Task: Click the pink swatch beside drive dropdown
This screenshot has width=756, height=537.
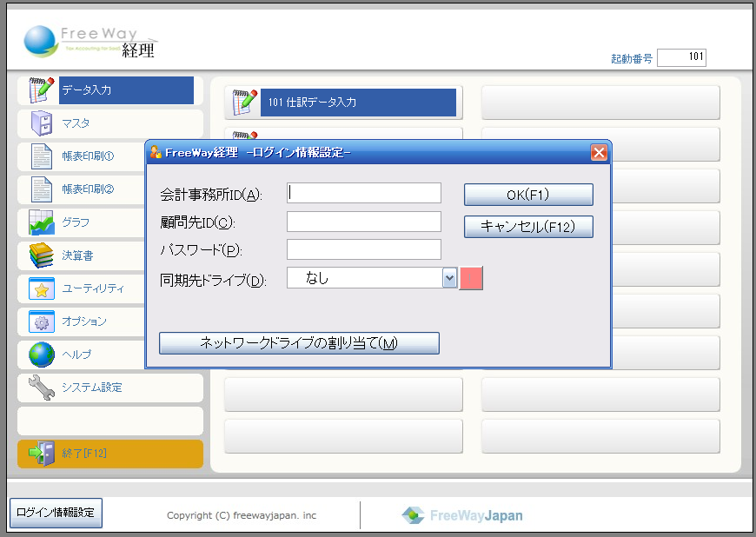Action: tap(470, 278)
